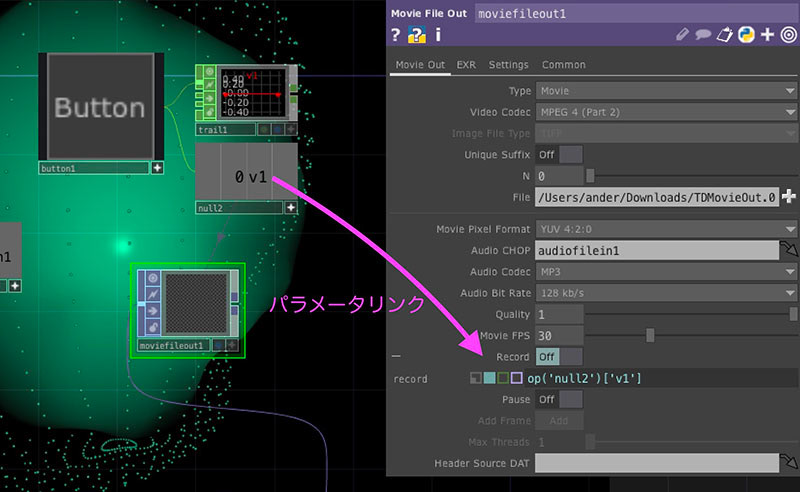Toggle the Pause switch
This screenshot has height=492, width=800.
click(x=559, y=400)
